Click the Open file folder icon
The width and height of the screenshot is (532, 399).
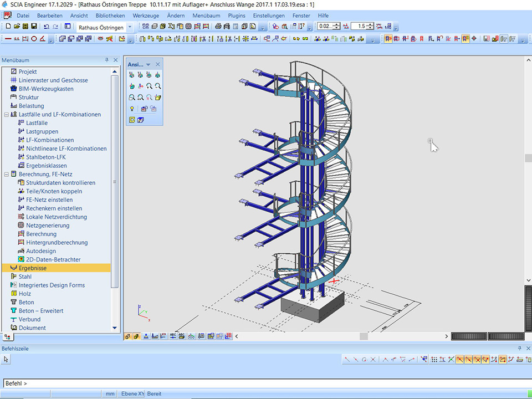[17, 26]
